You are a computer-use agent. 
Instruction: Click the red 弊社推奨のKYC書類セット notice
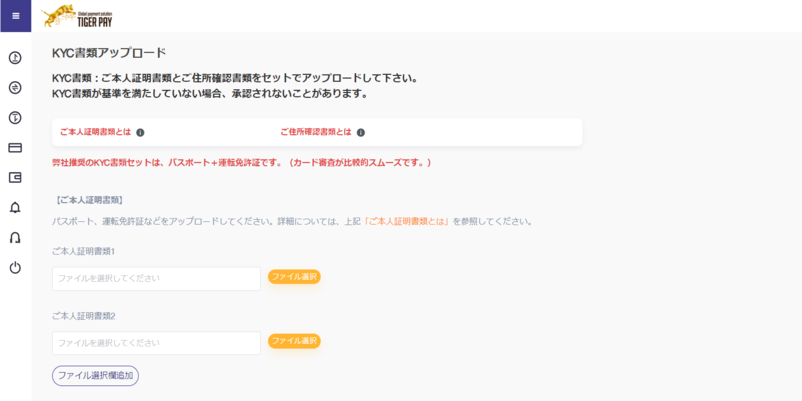(242, 163)
